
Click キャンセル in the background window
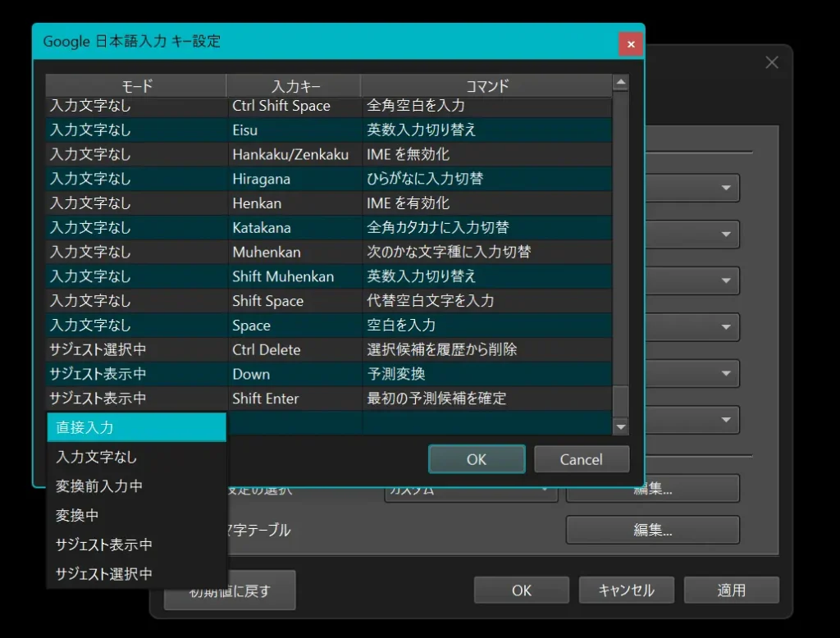tap(626, 590)
